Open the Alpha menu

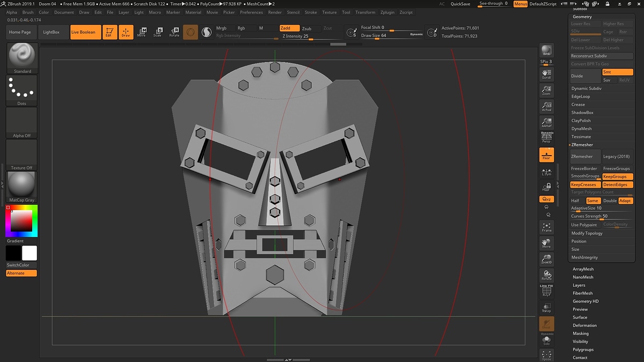pos(11,12)
